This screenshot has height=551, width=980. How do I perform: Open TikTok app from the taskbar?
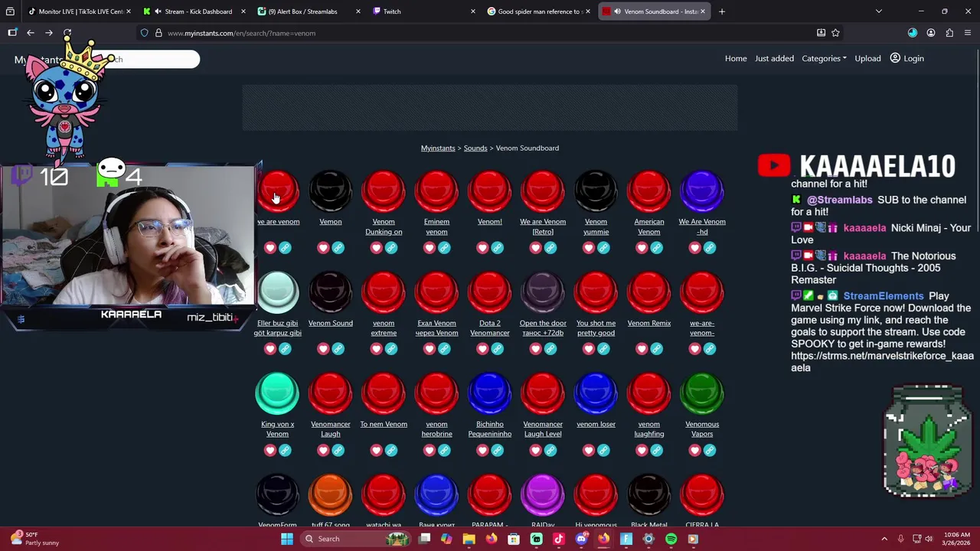point(559,539)
